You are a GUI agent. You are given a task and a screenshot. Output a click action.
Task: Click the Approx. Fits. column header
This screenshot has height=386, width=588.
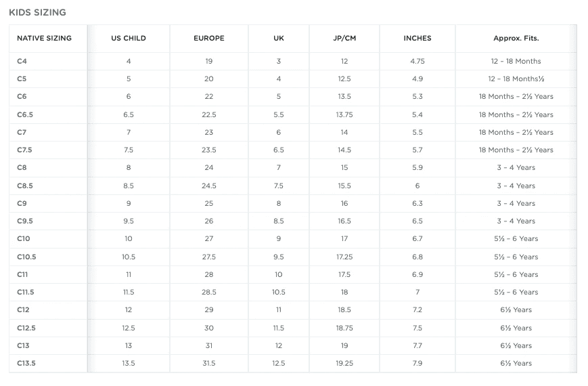tap(516, 39)
